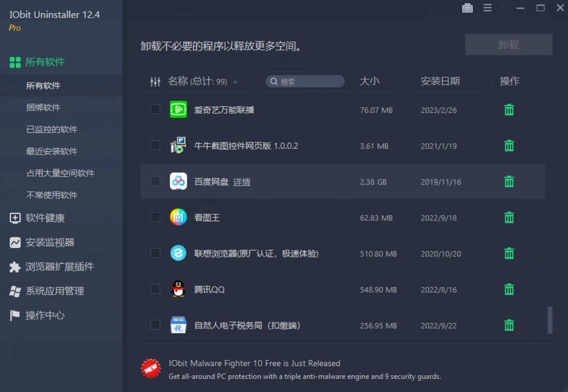Click the 牛牛截图控件网页版 1.0.0.2 name
Viewport: 568px width, 392px height.
(x=246, y=146)
